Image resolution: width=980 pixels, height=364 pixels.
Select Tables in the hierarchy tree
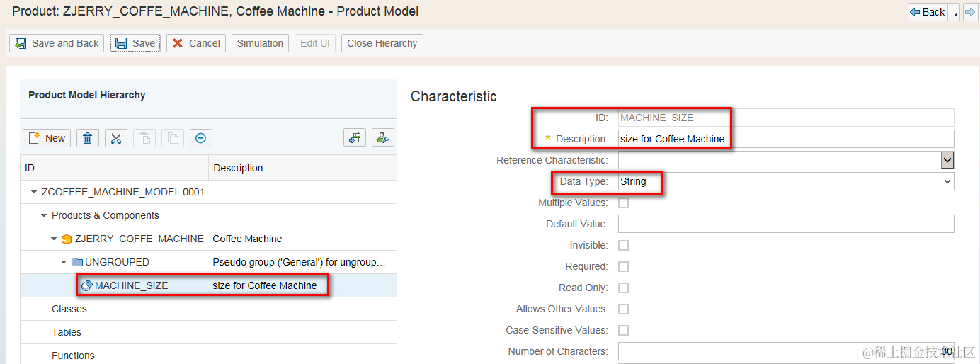(67, 332)
